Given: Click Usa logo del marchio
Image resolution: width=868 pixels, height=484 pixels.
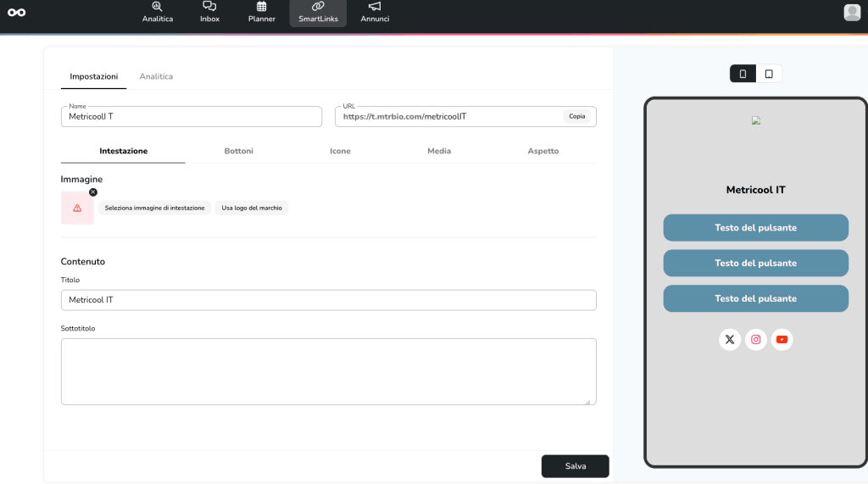Looking at the screenshot, I should coord(251,208).
